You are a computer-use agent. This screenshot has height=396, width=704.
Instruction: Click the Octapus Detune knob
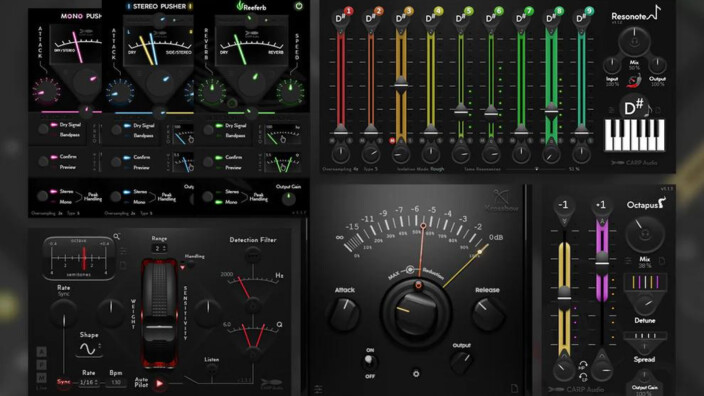[x=645, y=305]
